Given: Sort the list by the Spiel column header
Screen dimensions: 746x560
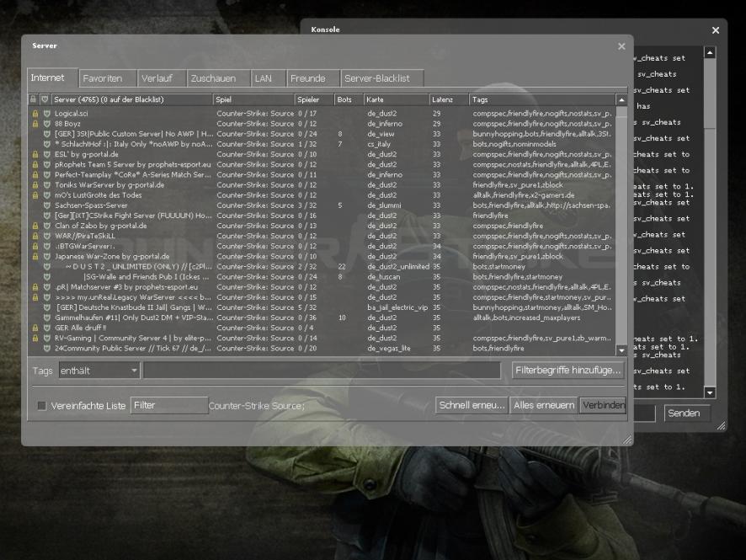Looking at the screenshot, I should point(253,99).
